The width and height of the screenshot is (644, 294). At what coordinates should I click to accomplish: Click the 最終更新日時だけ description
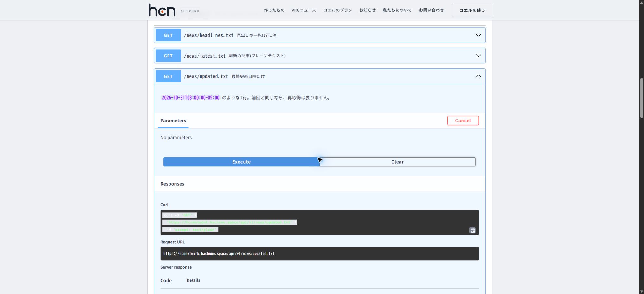(x=248, y=76)
